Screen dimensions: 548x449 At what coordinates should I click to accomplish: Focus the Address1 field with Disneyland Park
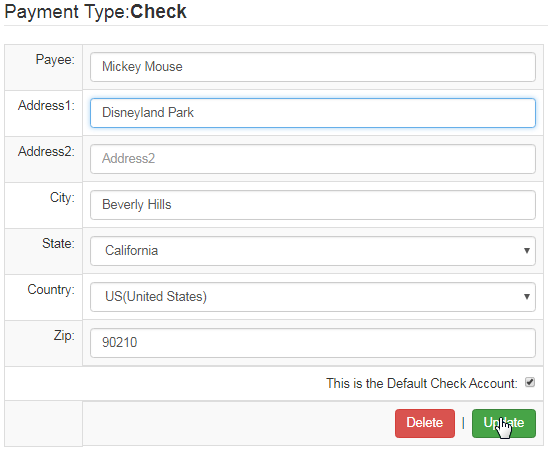[x=313, y=113]
